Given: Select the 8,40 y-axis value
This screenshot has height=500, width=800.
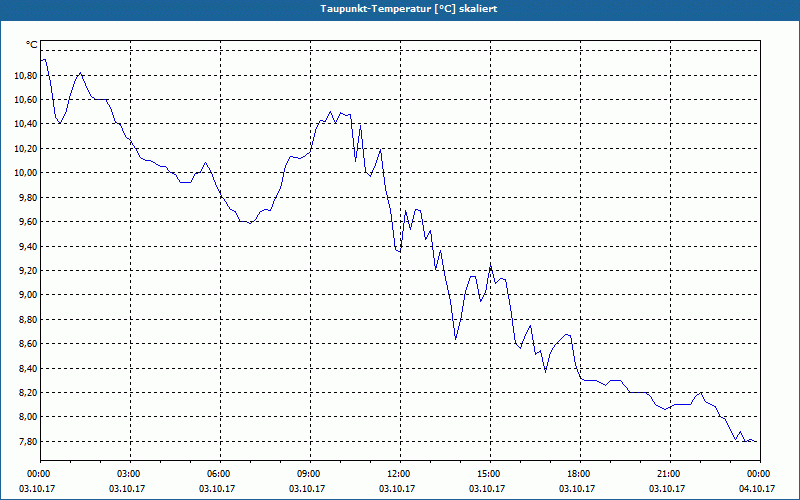Looking at the screenshot, I should 27,368.
